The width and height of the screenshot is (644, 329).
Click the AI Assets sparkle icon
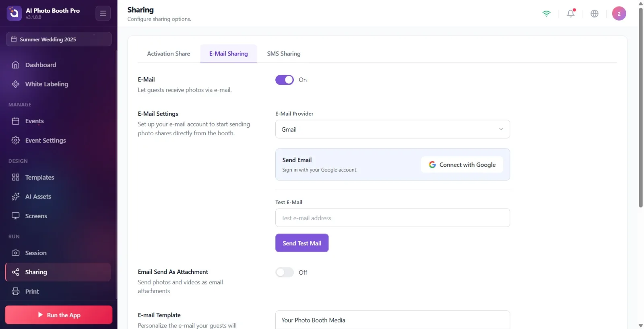pyautogui.click(x=16, y=197)
